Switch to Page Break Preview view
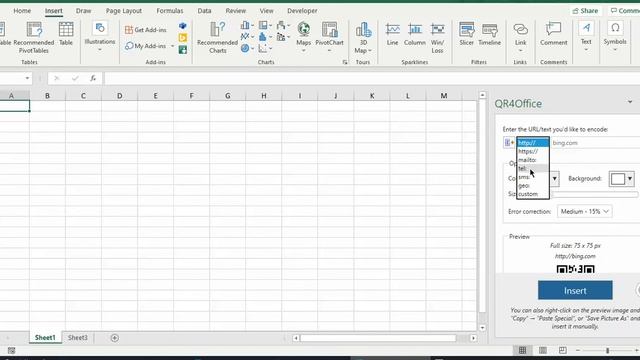640x360 pixels. pos(562,350)
